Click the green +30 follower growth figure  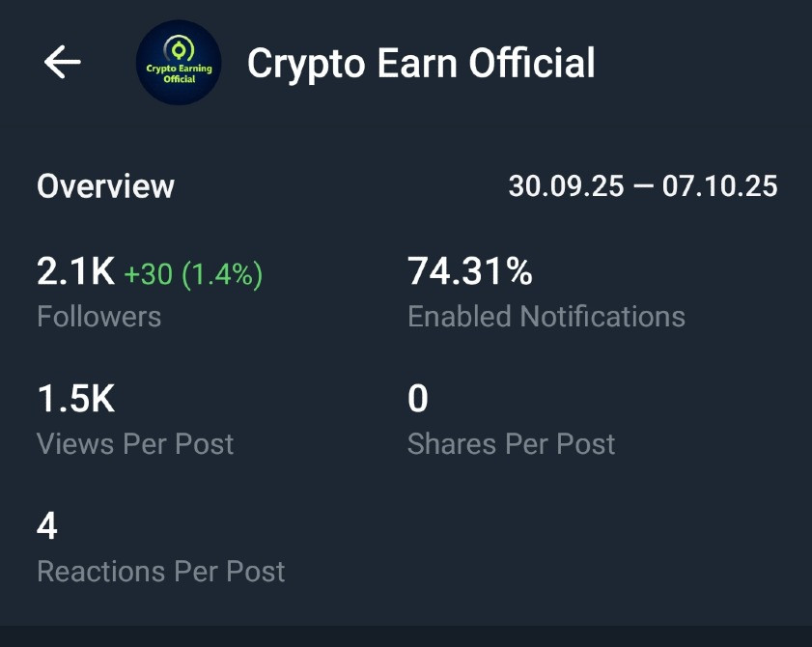pos(148,275)
